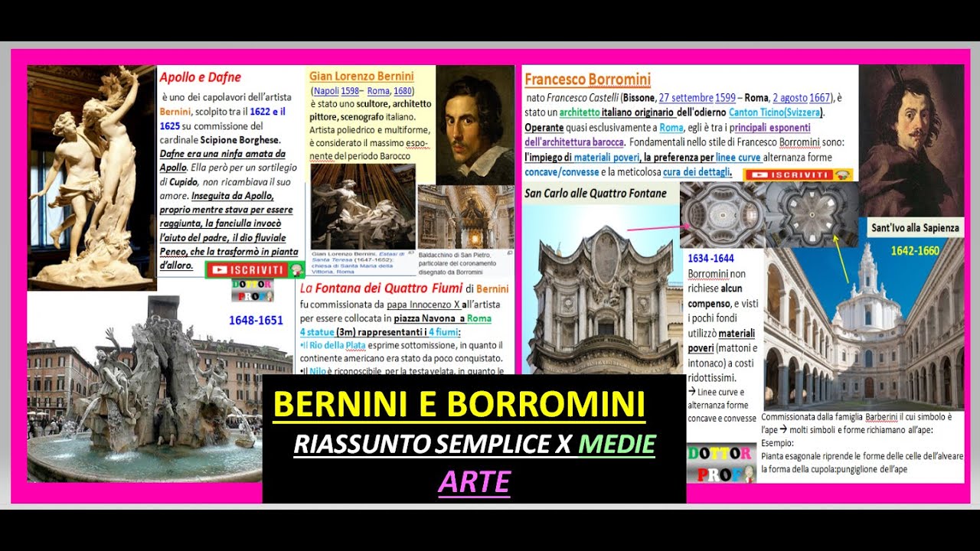Click the 'Sant'Ivo alla Sapienza' label
This screenshot has width=980, height=551.
[x=914, y=228]
